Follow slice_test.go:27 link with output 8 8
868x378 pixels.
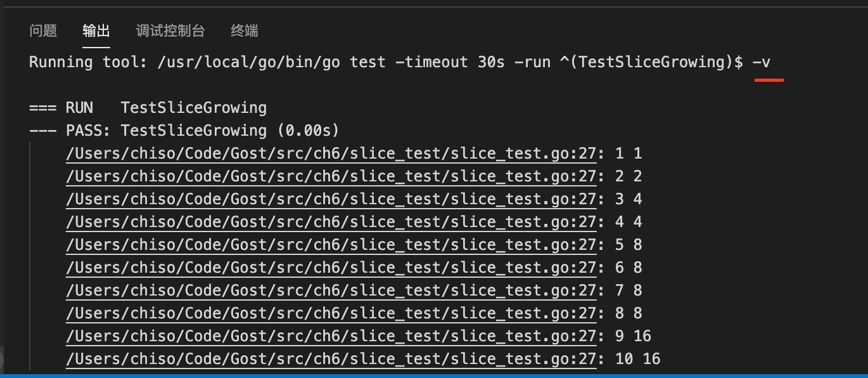point(331,313)
